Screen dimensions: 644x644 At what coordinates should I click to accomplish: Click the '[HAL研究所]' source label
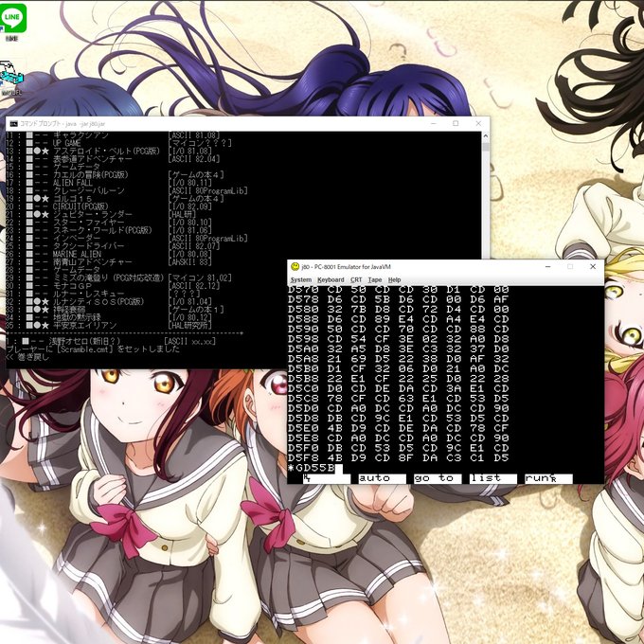pyautogui.click(x=189, y=325)
